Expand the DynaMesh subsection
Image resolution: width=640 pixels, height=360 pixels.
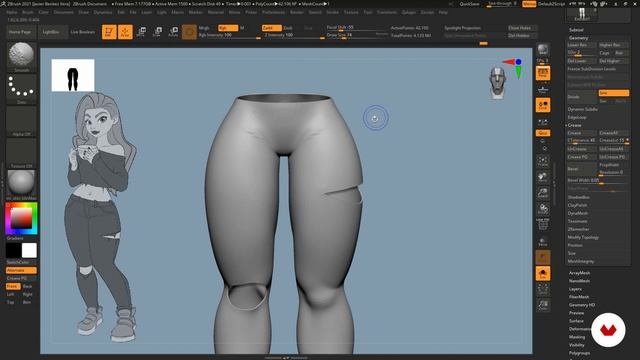(x=578, y=213)
